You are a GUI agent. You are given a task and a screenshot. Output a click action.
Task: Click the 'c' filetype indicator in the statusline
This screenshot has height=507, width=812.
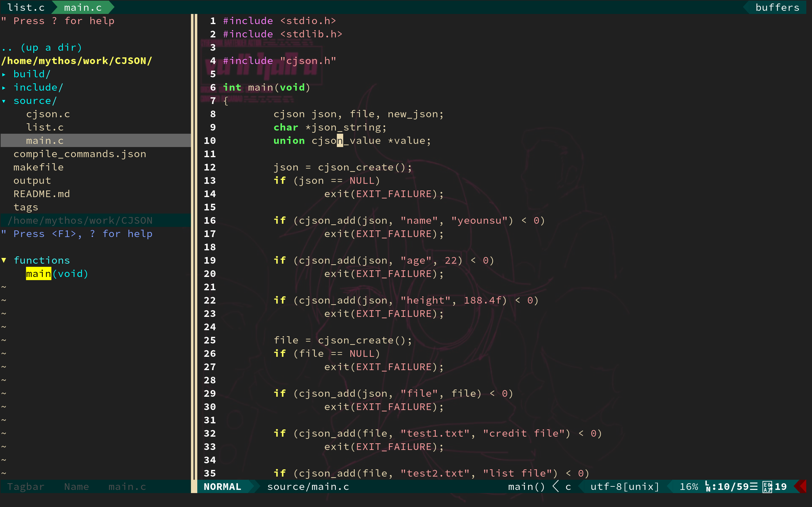(x=568, y=486)
